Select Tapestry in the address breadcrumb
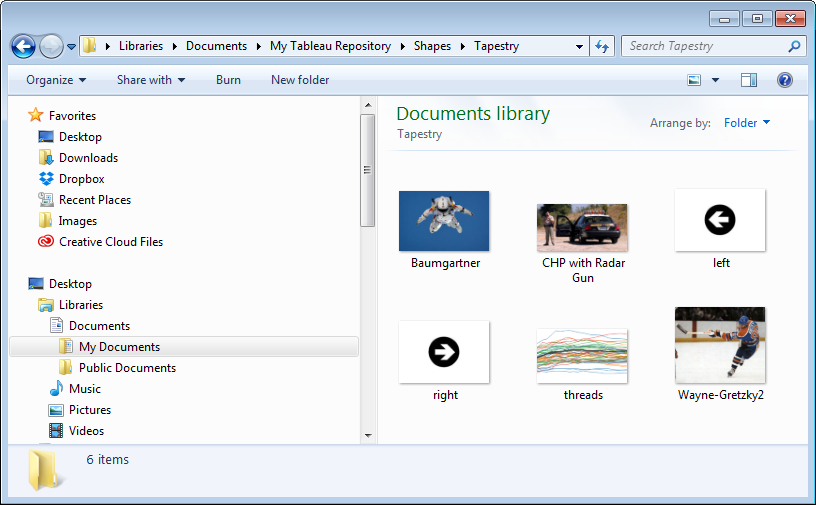This screenshot has width=816, height=505. click(x=496, y=46)
